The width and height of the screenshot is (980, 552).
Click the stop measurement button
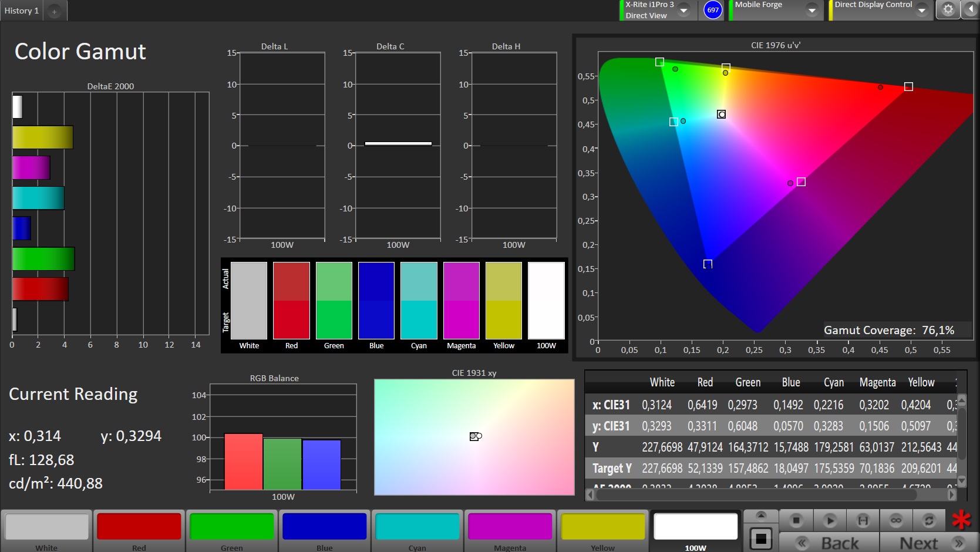pos(796,520)
